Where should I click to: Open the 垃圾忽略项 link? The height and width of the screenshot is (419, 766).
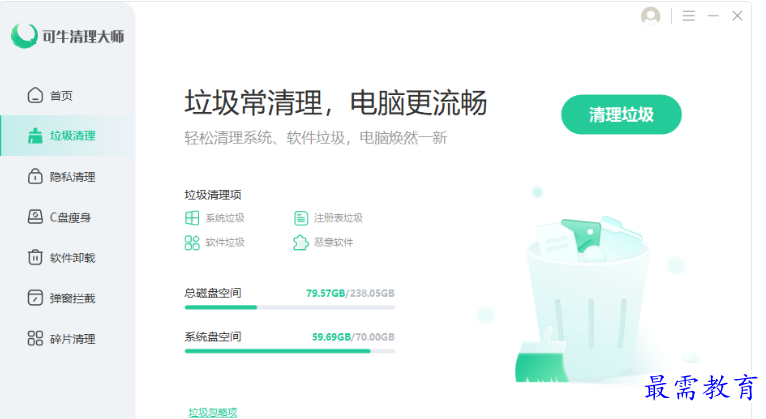(x=213, y=413)
